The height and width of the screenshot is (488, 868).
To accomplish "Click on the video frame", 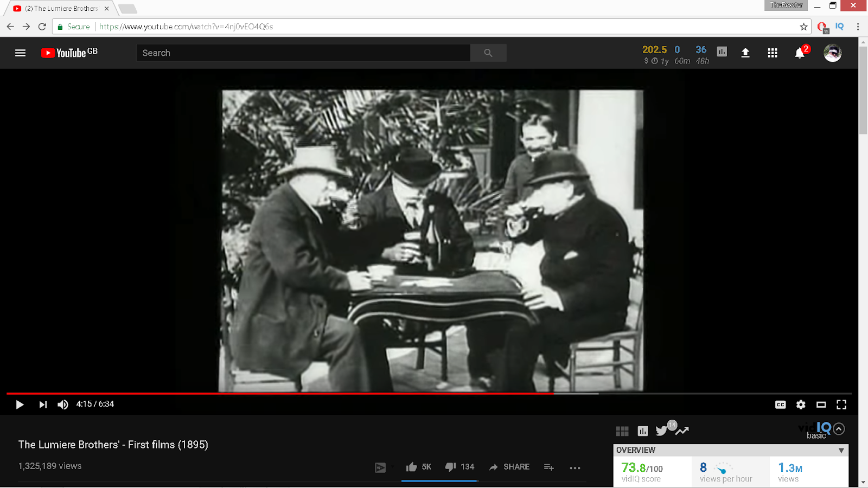I will 431,240.
